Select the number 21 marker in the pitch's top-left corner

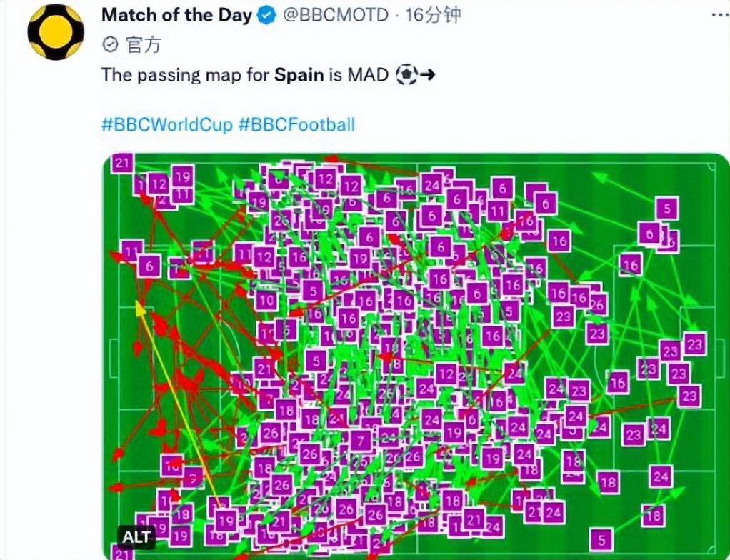coord(122,164)
